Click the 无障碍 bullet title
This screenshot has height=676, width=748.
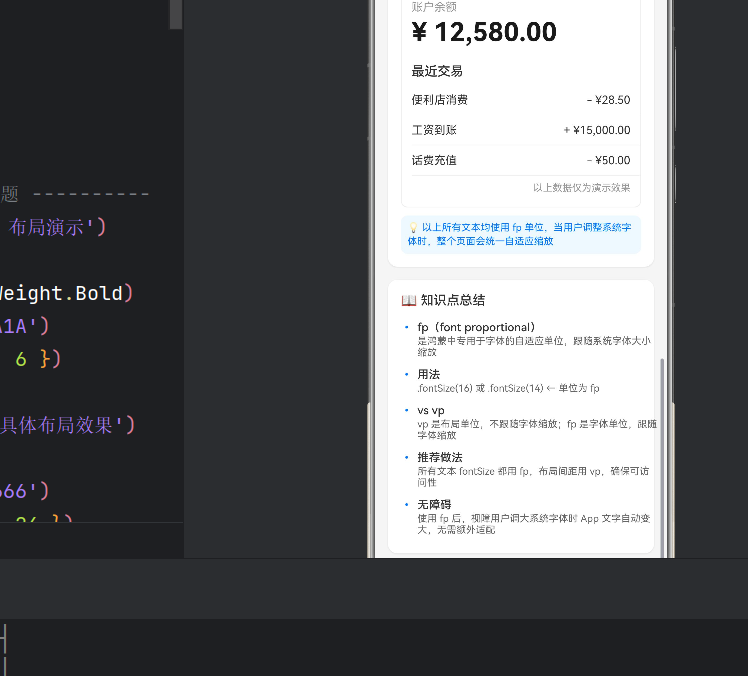[x=434, y=504]
